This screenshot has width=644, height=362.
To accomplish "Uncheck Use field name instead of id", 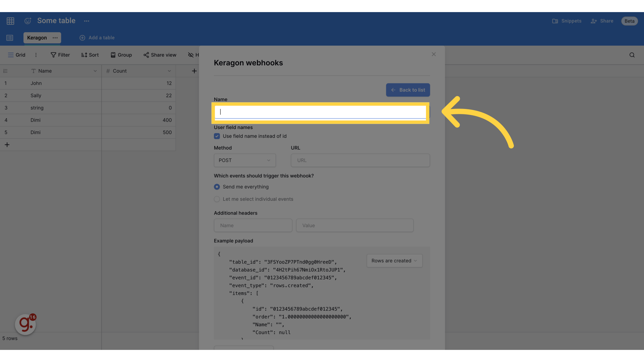I will click(217, 136).
